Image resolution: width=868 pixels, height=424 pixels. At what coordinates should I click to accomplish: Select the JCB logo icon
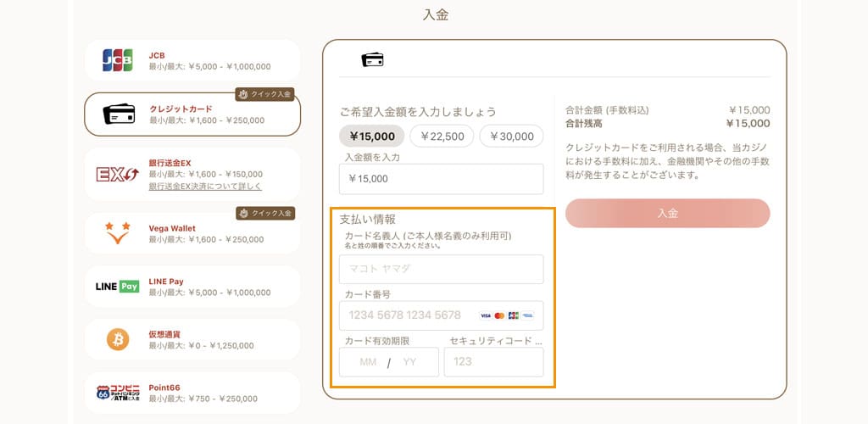pyautogui.click(x=117, y=60)
